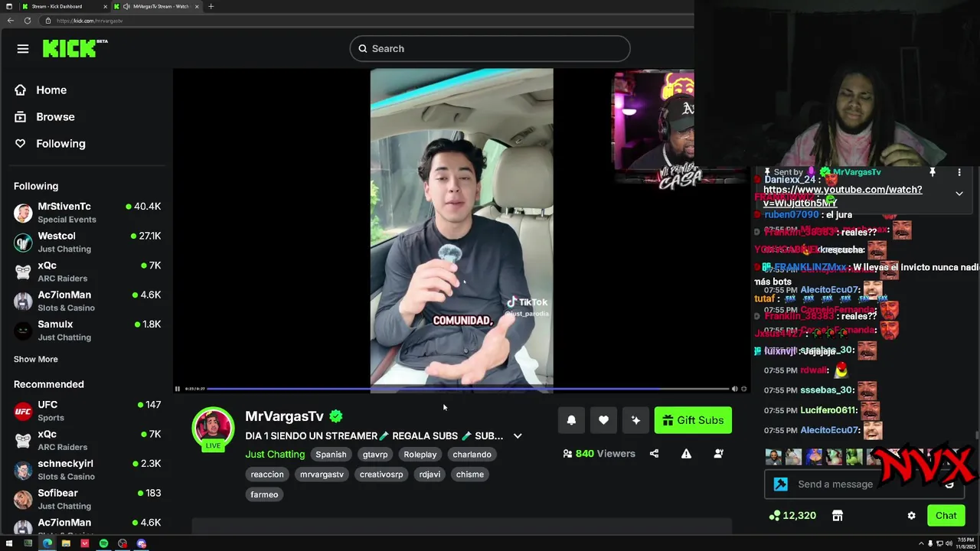The width and height of the screenshot is (980, 551).
Task: Open Browse in sidebar
Action: 44,117
